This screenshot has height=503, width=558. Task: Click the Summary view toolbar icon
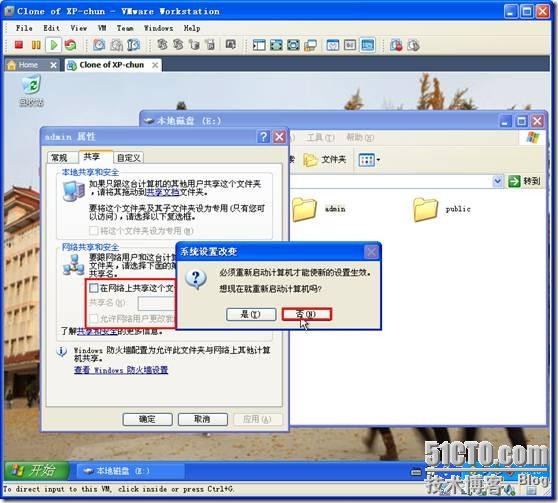click(333, 45)
